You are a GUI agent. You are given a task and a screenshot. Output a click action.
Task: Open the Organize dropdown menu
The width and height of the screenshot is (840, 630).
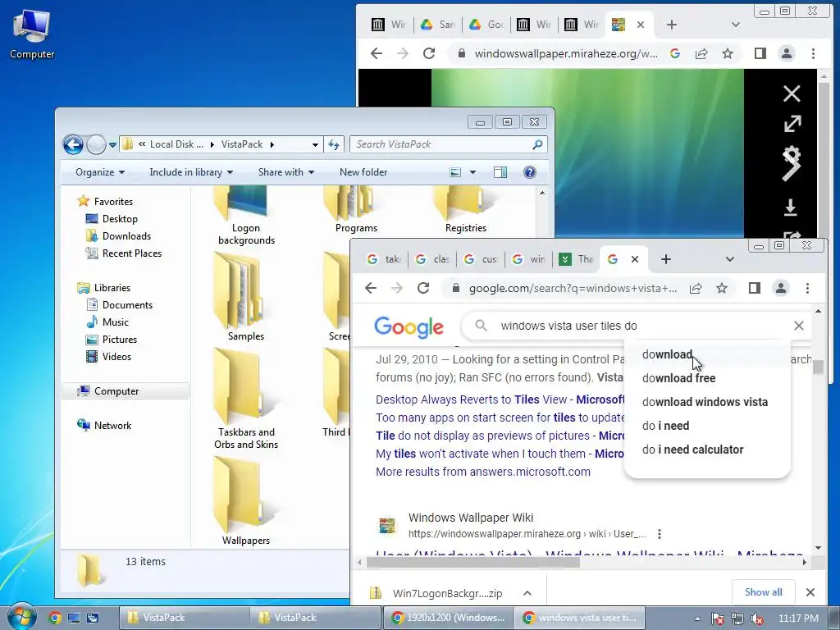click(x=100, y=172)
